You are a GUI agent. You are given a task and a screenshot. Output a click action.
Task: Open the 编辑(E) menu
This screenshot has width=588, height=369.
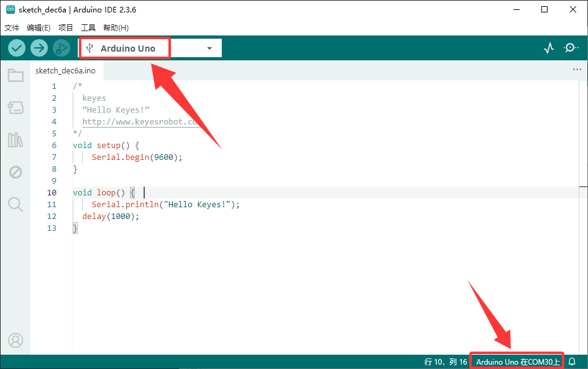coord(39,28)
